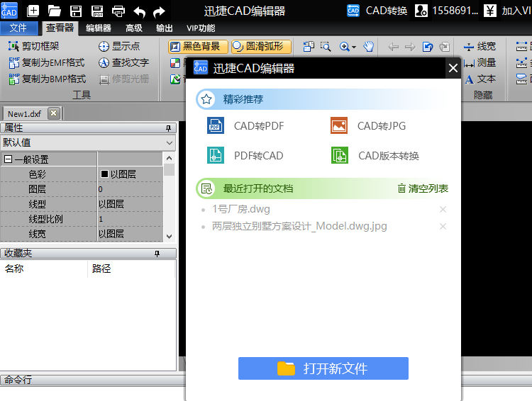Click the blue rotate view icon

tap(428, 47)
